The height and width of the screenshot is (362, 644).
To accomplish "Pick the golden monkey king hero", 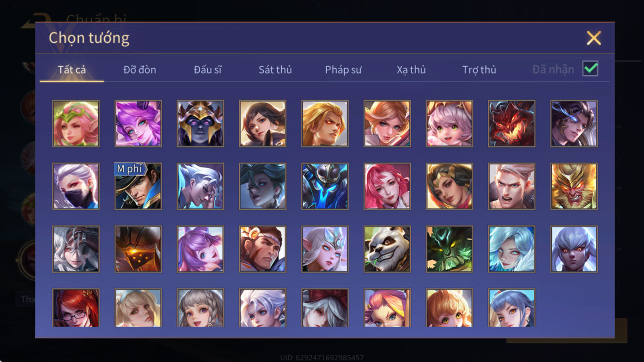I will point(574,186).
